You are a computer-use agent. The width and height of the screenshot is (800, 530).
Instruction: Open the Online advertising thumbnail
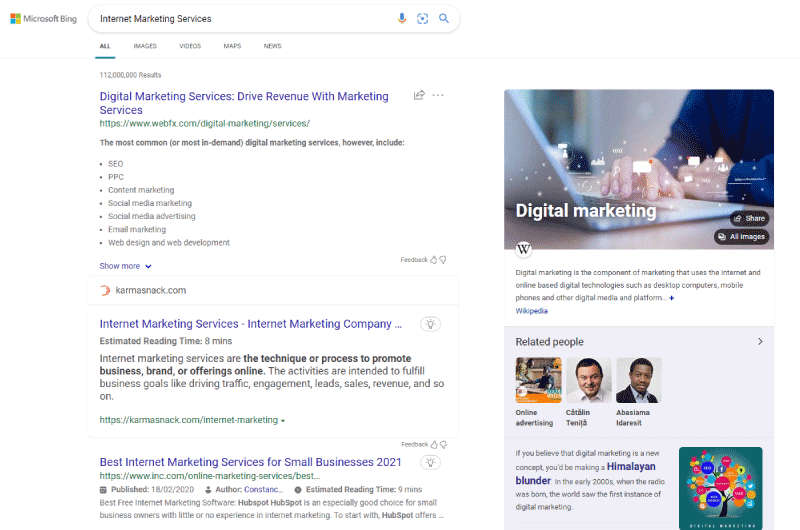point(538,380)
